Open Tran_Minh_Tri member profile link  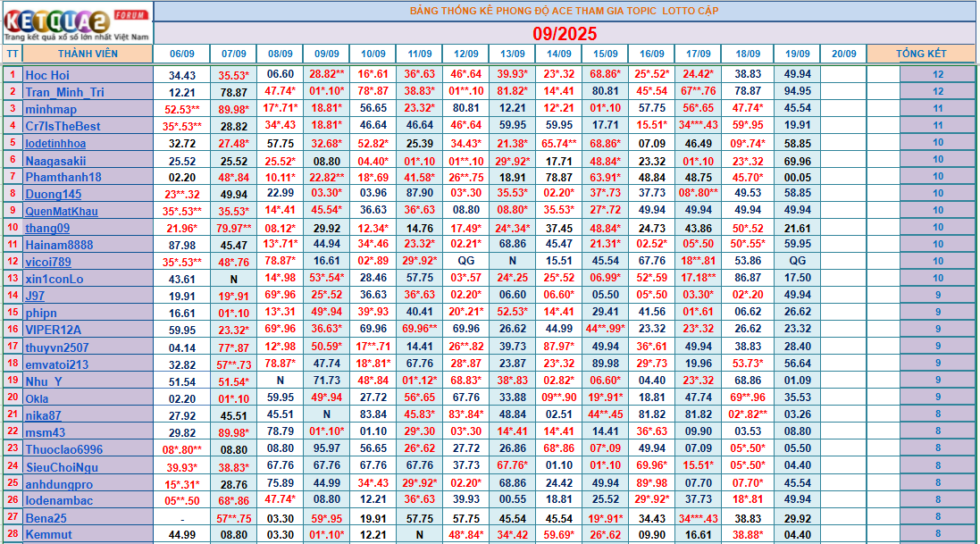(64, 92)
